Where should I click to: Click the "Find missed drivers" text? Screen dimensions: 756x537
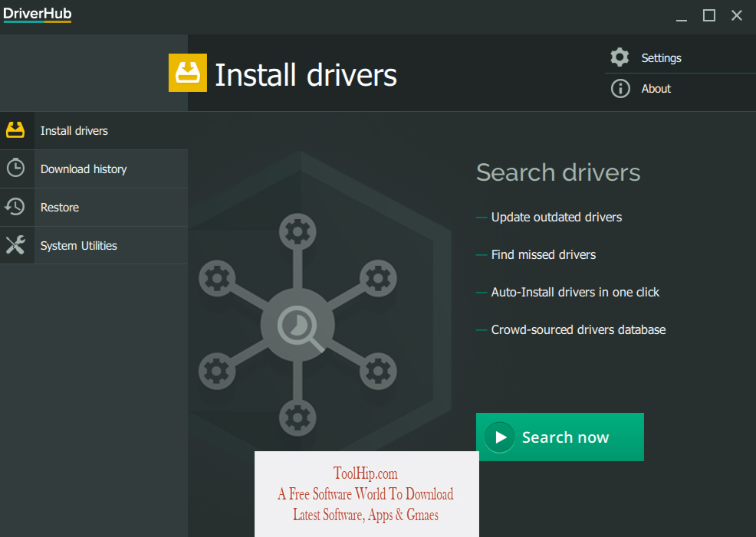pyautogui.click(x=544, y=255)
